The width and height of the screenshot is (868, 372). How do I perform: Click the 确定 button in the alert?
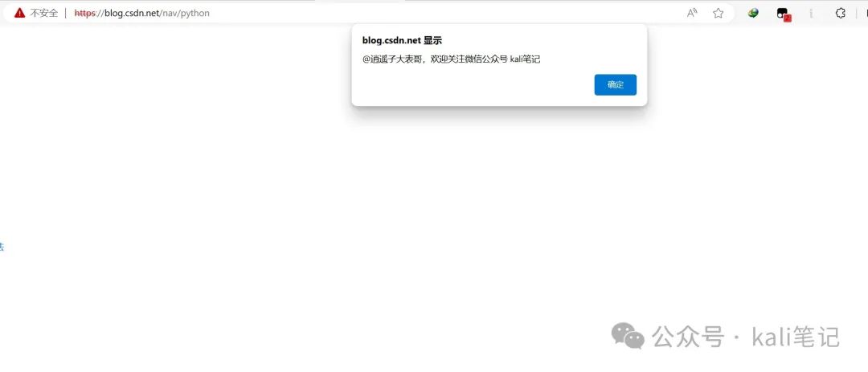(x=615, y=84)
